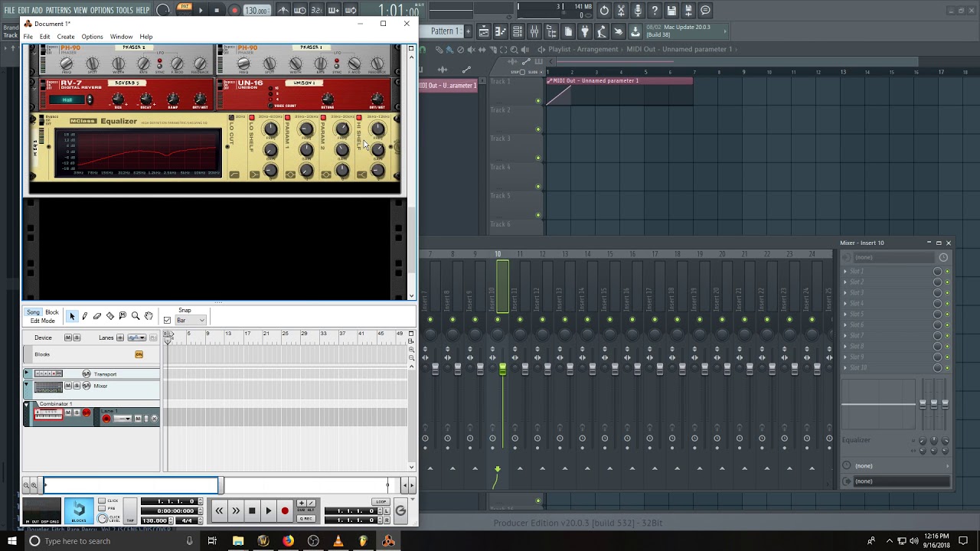The width and height of the screenshot is (980, 551).
Task: Toggle the Blocks button in the Reason transport
Action: pyautogui.click(x=79, y=511)
